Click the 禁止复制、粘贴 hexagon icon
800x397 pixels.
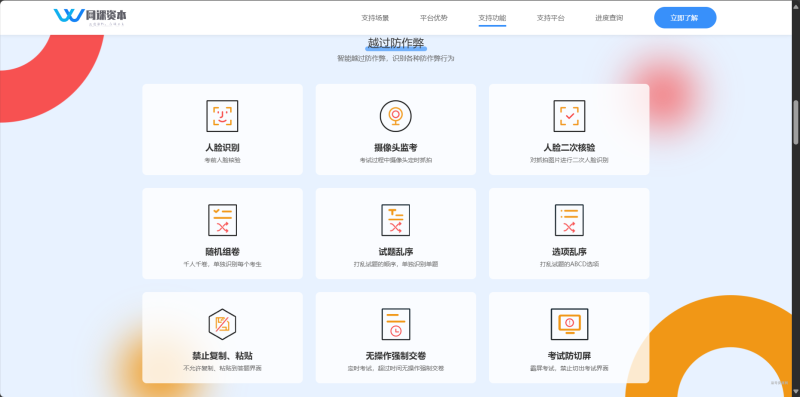click(x=222, y=324)
